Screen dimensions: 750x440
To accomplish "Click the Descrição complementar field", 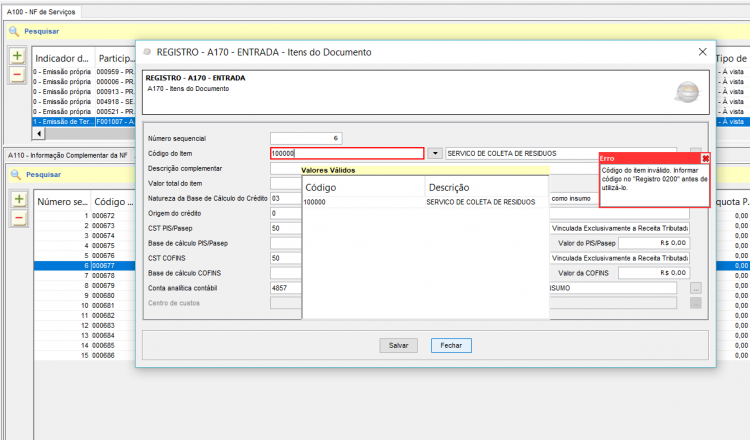I will [x=286, y=168].
